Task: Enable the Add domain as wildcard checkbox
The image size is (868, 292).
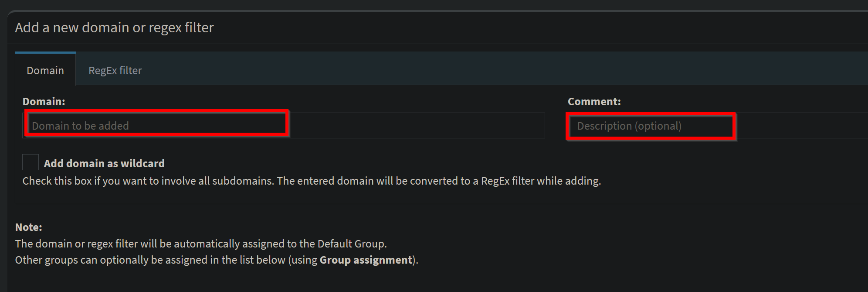Action: click(31, 162)
